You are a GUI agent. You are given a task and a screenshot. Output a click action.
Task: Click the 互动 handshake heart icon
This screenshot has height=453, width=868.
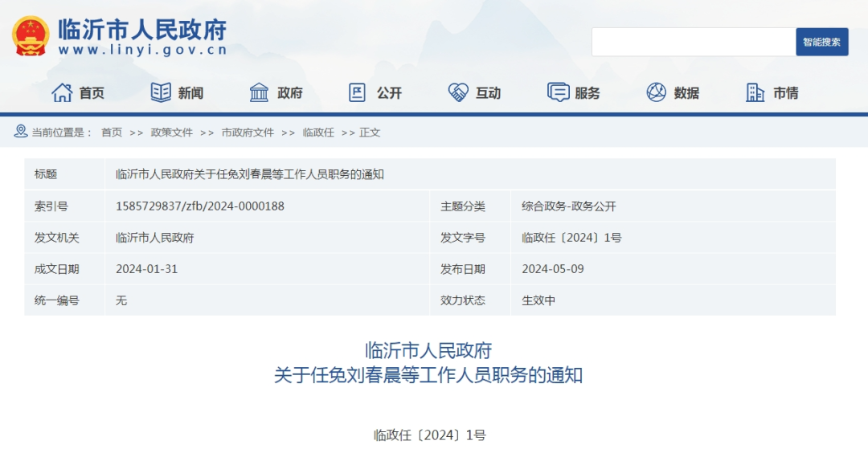click(458, 92)
